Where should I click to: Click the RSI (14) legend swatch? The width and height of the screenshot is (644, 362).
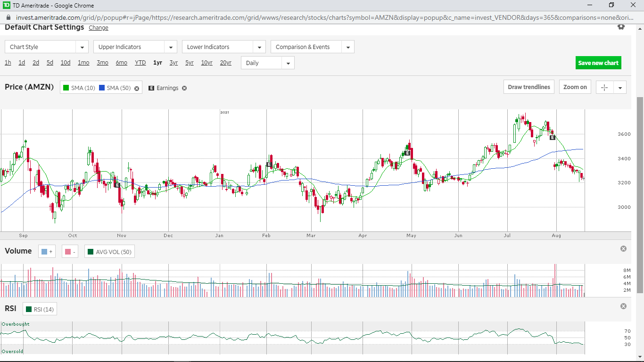(29, 309)
